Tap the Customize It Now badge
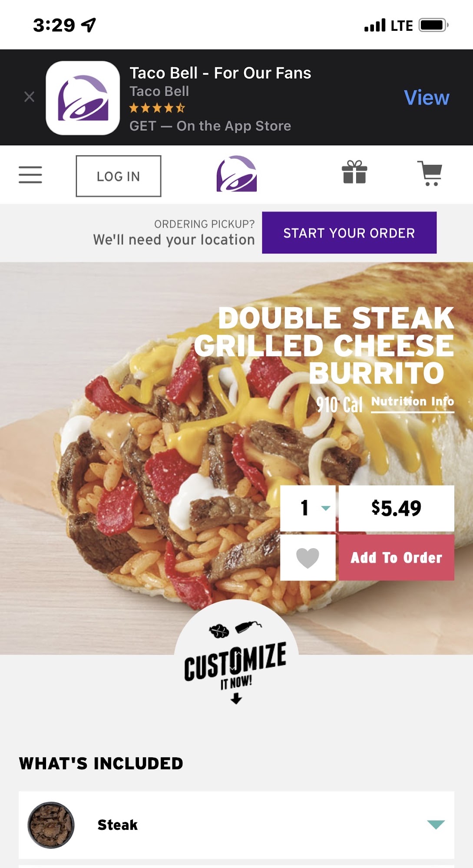 (236, 654)
